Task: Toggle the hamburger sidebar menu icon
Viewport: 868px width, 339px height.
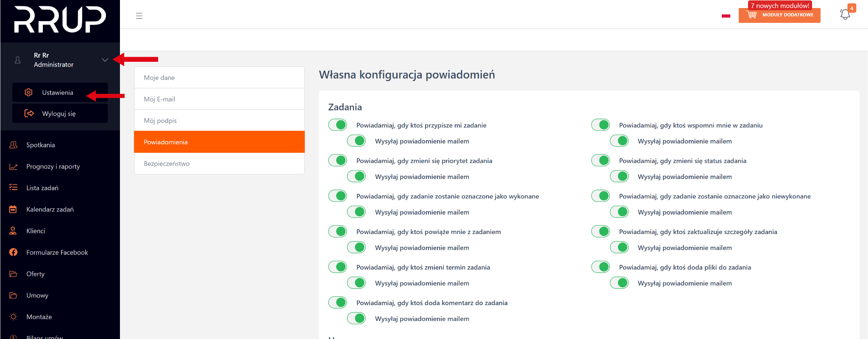Action: tap(139, 16)
